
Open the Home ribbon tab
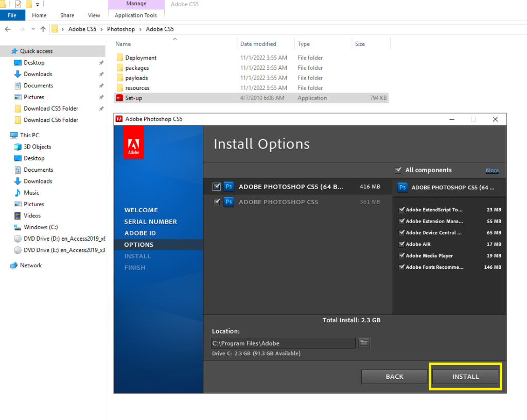click(39, 15)
